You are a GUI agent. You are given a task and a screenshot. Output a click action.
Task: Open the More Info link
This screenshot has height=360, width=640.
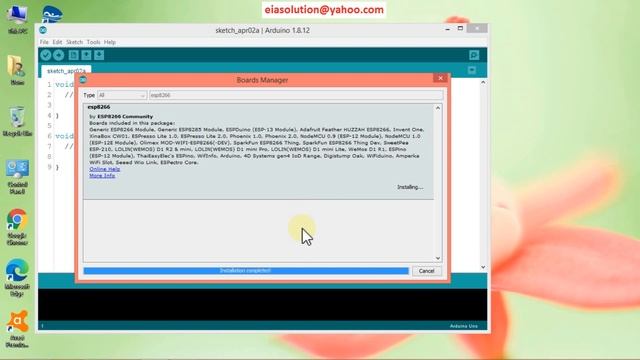102,176
